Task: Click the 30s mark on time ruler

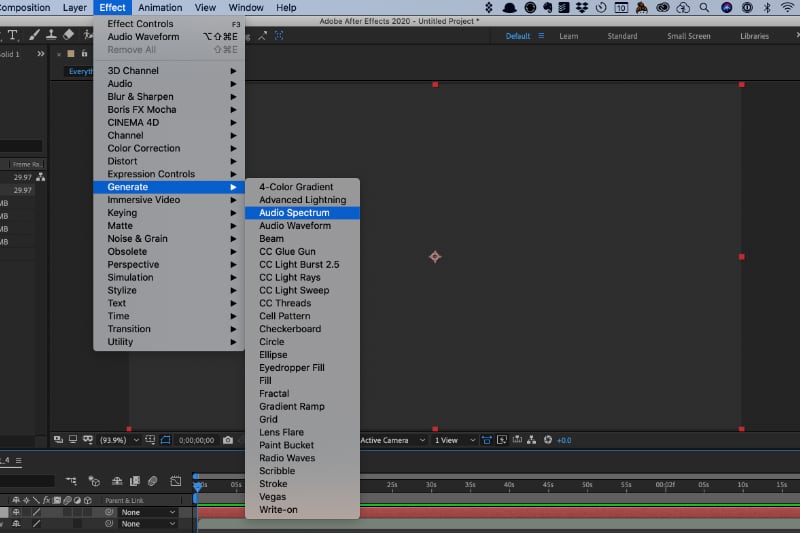Action: click(431, 485)
